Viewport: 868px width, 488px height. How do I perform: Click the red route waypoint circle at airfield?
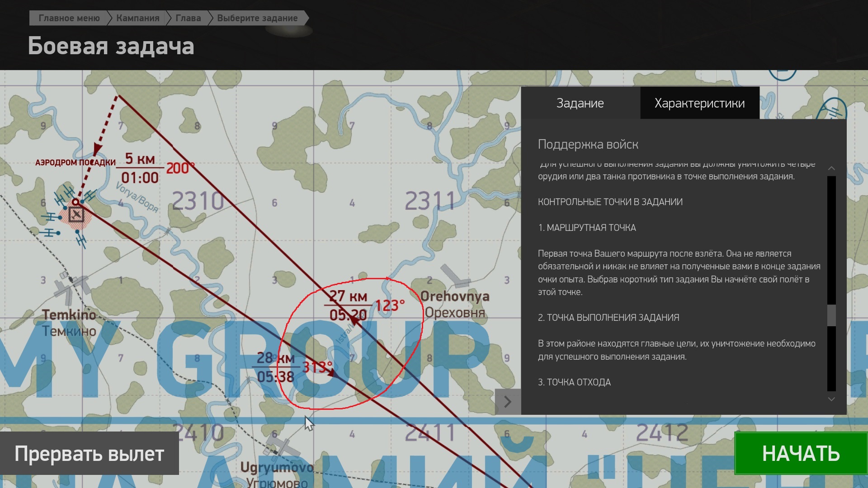[75, 202]
